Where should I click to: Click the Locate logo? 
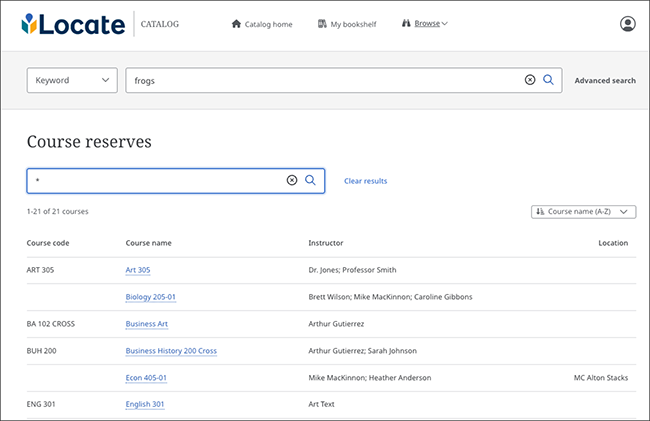(x=73, y=24)
